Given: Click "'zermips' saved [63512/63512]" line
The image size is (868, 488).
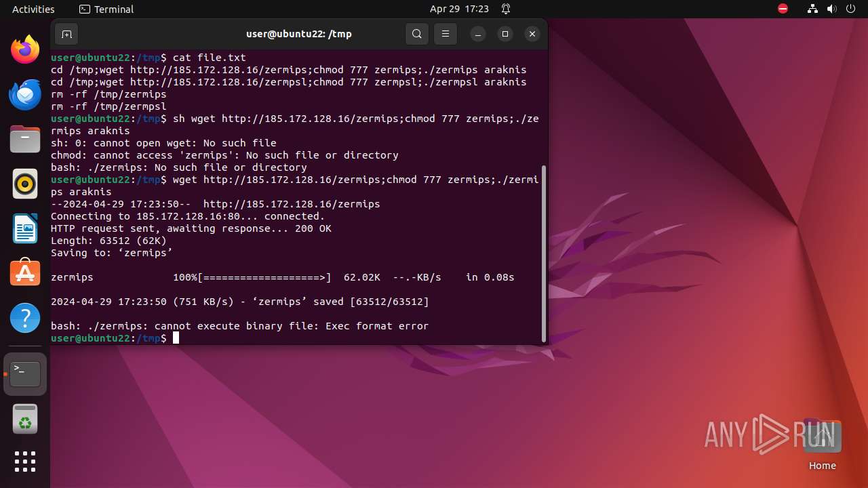Looking at the screenshot, I should click(239, 302).
